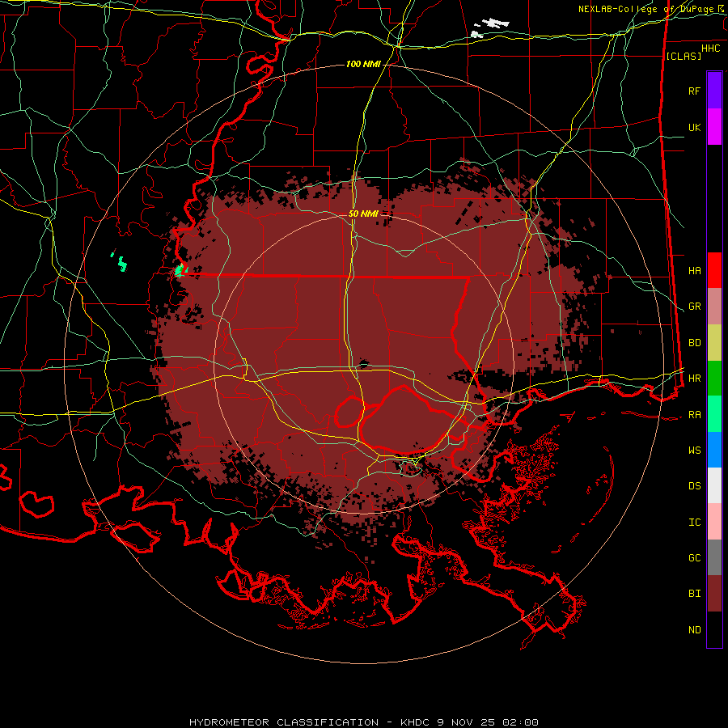Click the black radar-site dot at center
The height and width of the screenshot is (728, 728).
(363, 363)
